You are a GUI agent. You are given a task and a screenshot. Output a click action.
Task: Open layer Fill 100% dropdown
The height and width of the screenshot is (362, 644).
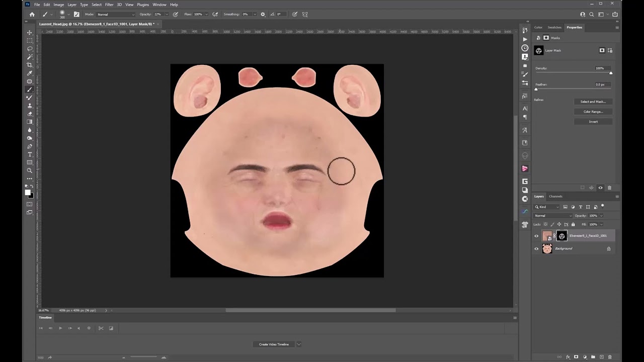tap(601, 224)
